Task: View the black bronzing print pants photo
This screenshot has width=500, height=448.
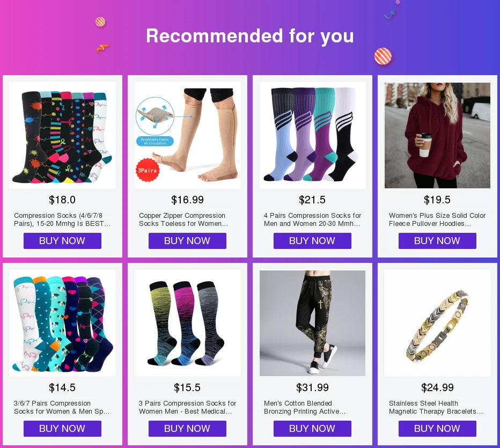Action: (x=312, y=323)
